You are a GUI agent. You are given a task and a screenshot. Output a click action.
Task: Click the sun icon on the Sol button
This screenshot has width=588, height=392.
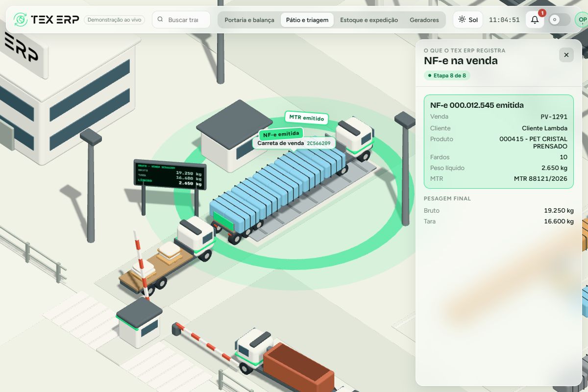click(x=462, y=20)
